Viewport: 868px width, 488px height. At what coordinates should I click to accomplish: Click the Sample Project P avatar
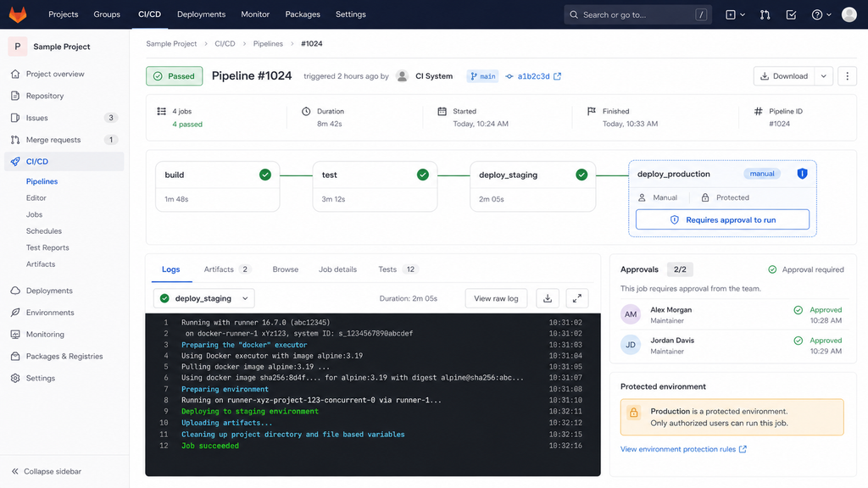click(x=17, y=47)
